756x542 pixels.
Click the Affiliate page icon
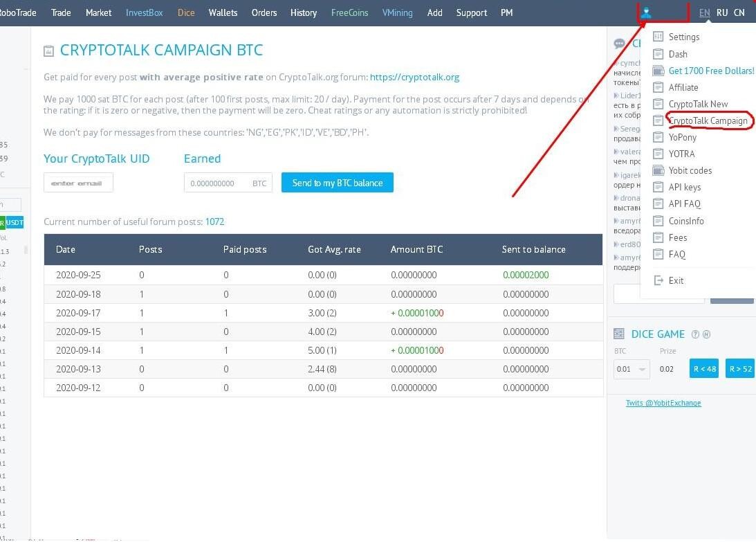[x=658, y=87]
